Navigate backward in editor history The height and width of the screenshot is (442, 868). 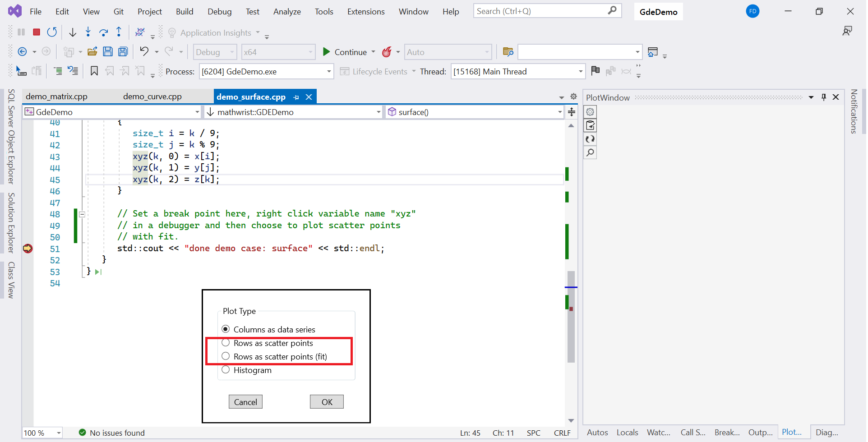tap(22, 52)
